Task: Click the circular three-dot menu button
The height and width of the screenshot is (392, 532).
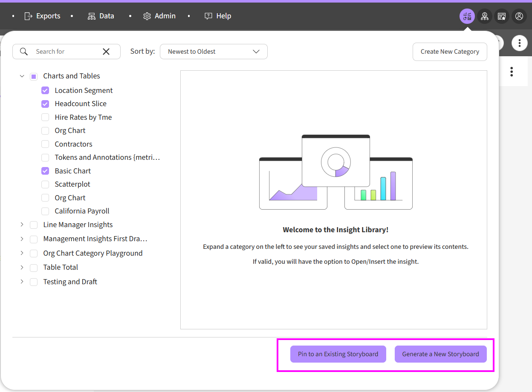Action: pos(519,43)
